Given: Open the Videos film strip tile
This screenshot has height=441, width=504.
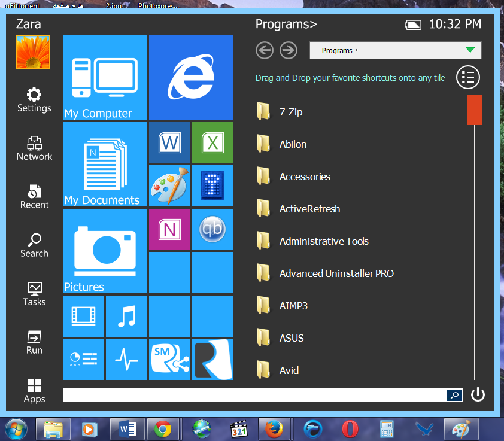Looking at the screenshot, I should (x=84, y=317).
